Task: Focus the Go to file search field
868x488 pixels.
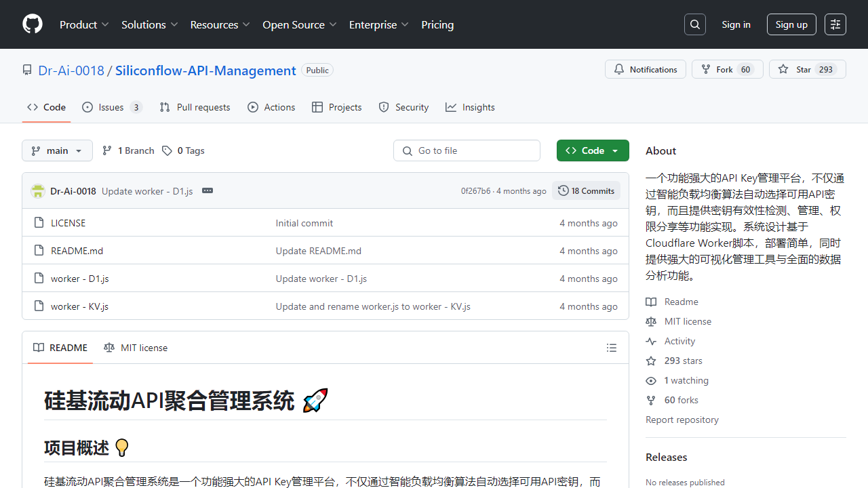Action: [x=467, y=150]
